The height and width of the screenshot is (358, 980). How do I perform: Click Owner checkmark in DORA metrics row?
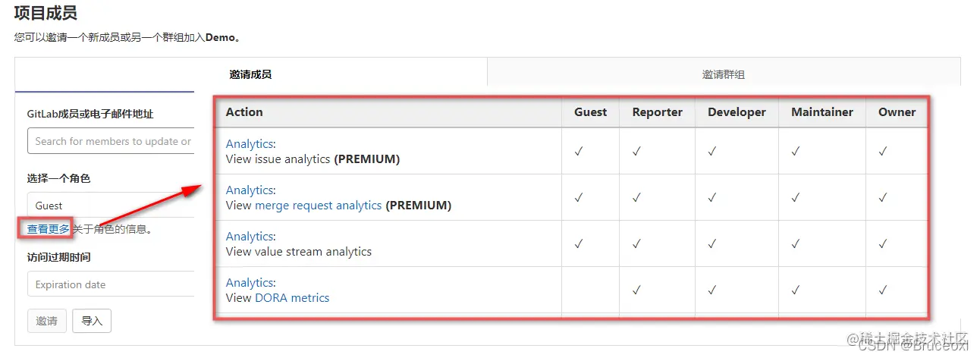883,290
